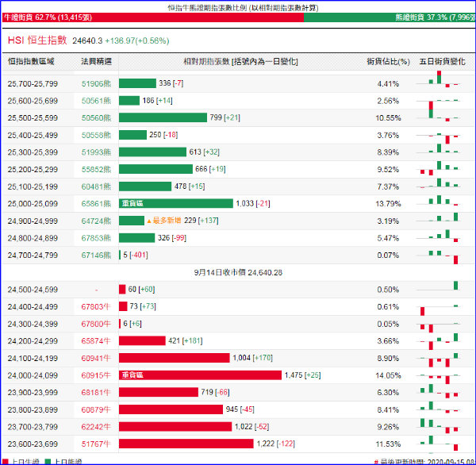Open bull warrant link 65874牛

[x=96, y=341]
